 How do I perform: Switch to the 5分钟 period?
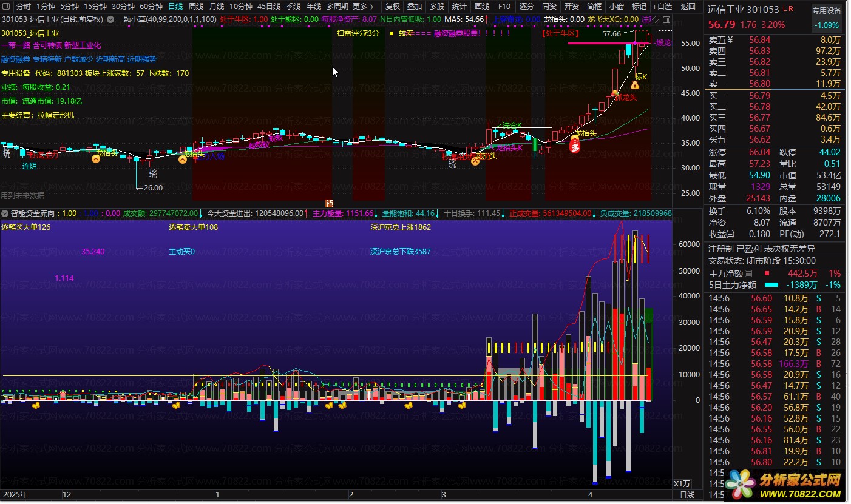coord(69,7)
